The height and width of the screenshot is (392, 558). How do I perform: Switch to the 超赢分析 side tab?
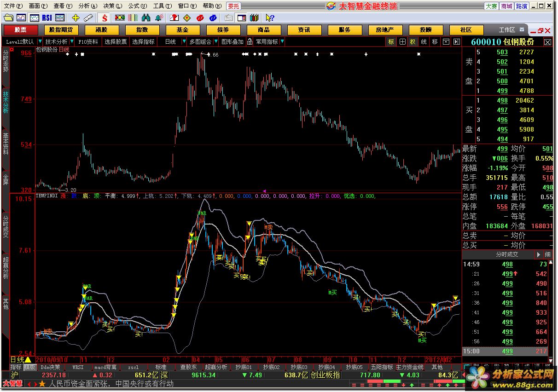coord(6,268)
